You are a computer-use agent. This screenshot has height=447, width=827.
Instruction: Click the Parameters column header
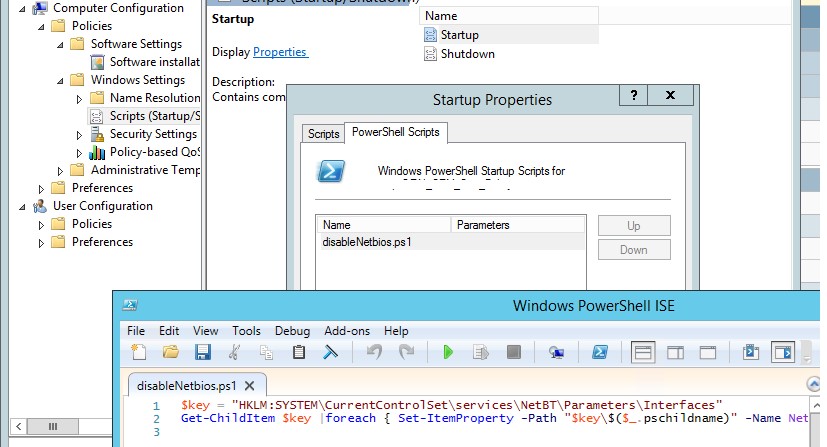[x=518, y=225]
